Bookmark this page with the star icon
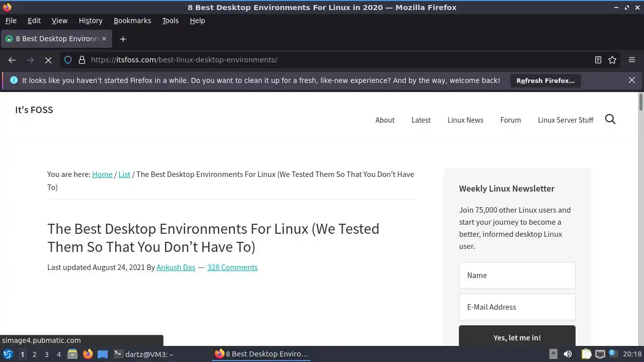Viewport: 644px width, 362px height. pyautogui.click(x=612, y=60)
